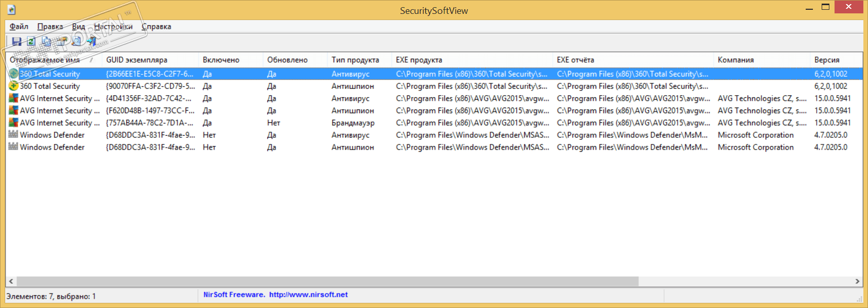Sort by the Компания column header
The width and height of the screenshot is (868, 308).
pos(736,60)
